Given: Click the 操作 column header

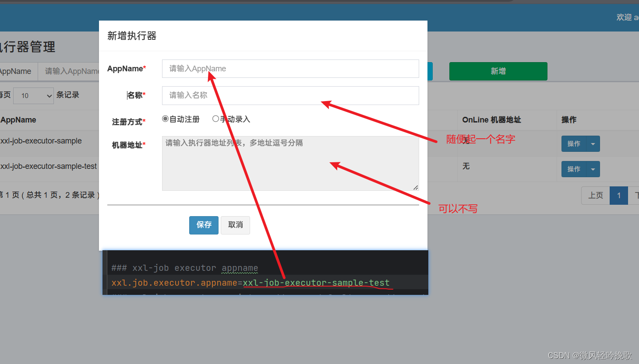Looking at the screenshot, I should coord(569,120).
